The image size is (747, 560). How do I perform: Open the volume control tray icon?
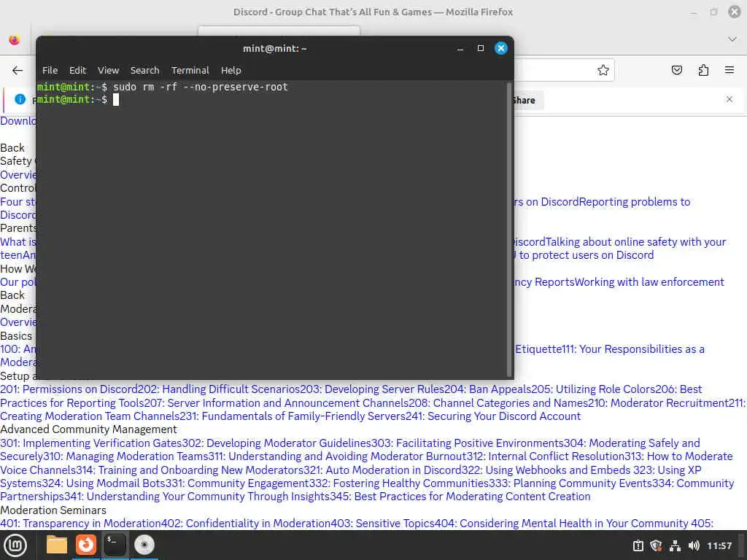[694, 545]
